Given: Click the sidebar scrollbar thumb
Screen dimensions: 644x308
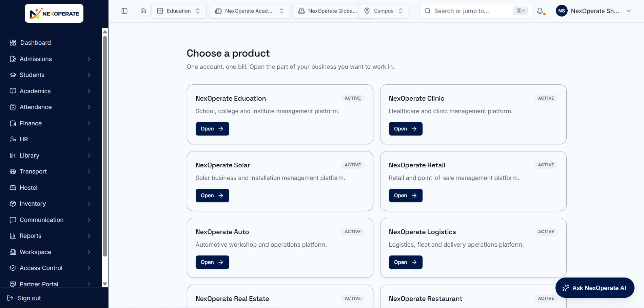Looking at the screenshot, I should (x=105, y=146).
